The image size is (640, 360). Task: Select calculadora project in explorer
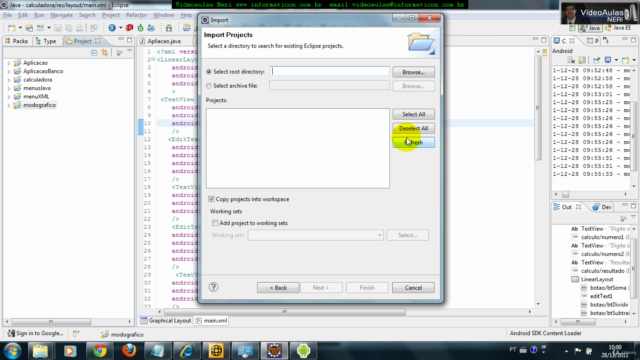pos(37,80)
